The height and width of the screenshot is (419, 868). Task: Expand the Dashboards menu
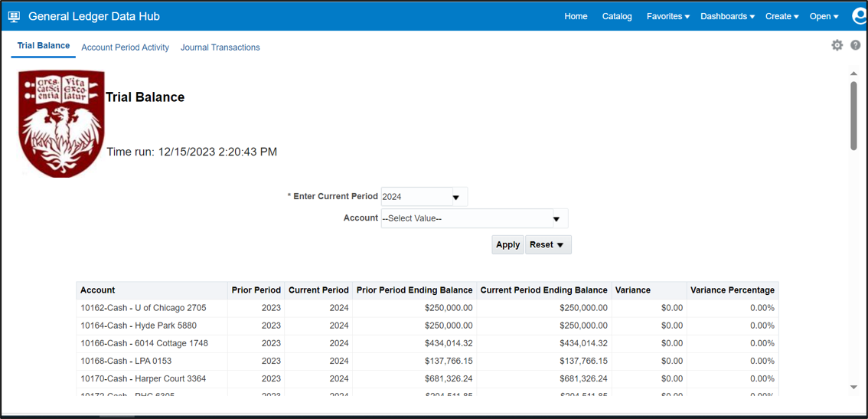pyautogui.click(x=727, y=17)
